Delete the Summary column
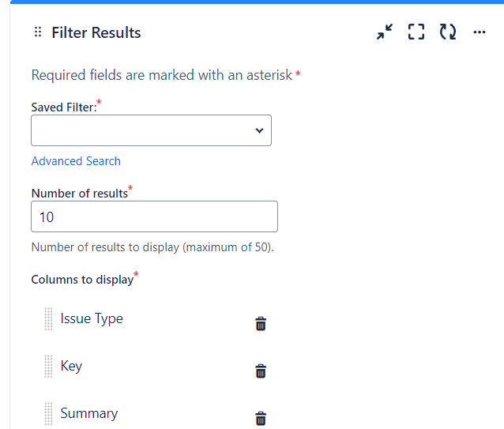 click(261, 419)
